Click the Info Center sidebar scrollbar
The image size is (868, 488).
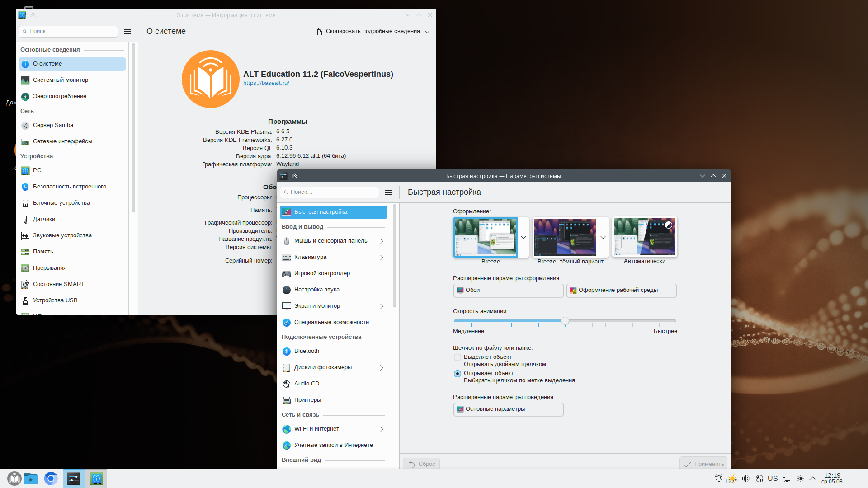click(x=133, y=128)
